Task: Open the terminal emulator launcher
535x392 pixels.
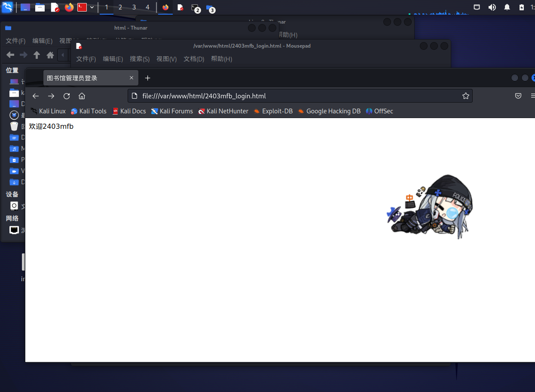Action: pyautogui.click(x=82, y=7)
